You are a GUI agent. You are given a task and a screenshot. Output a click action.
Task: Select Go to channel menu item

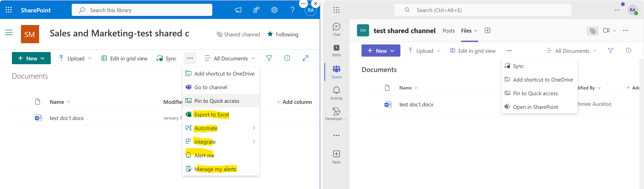coord(221,87)
